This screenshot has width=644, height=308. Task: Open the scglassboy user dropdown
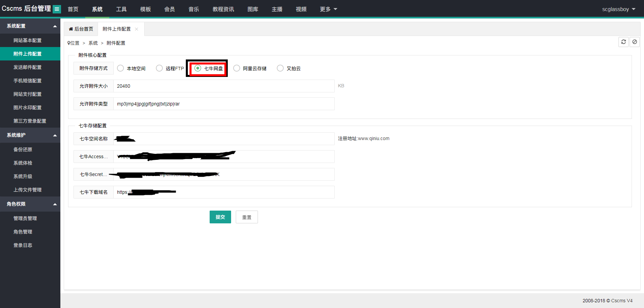click(x=619, y=9)
